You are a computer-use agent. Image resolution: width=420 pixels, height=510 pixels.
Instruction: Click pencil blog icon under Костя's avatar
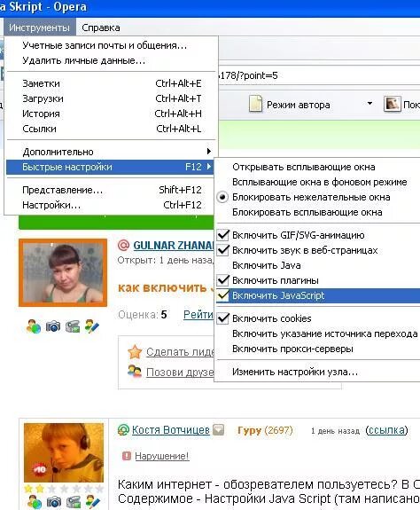pyautogui.click(x=92, y=501)
